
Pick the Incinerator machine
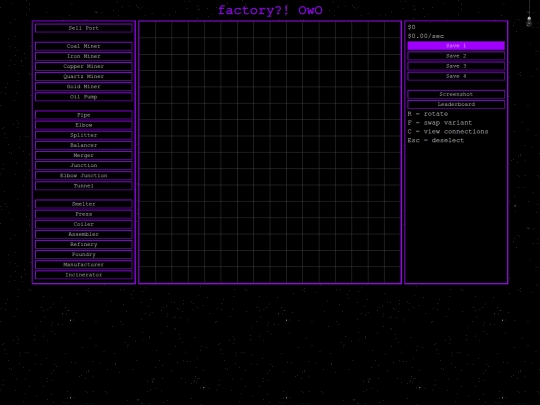[84, 275]
